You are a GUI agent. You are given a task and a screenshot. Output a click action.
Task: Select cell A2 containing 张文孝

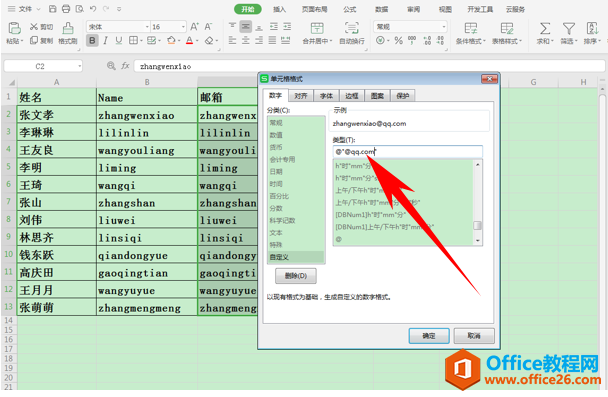pyautogui.click(x=57, y=115)
